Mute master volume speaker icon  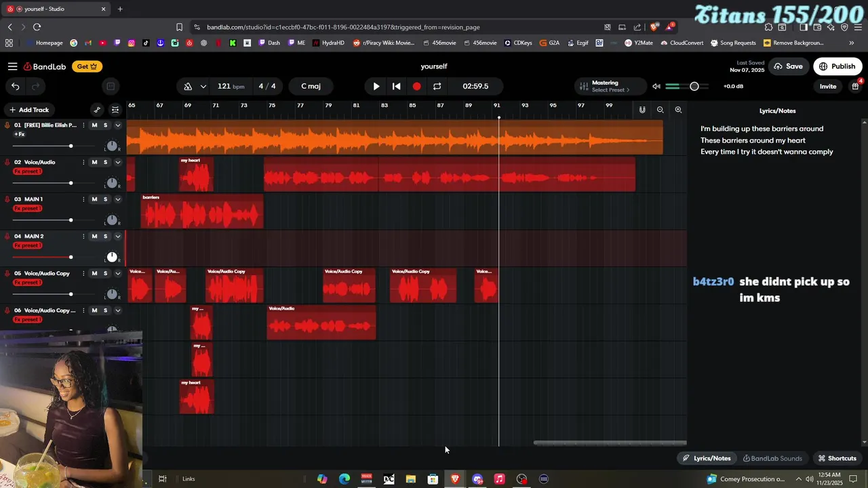click(x=656, y=86)
